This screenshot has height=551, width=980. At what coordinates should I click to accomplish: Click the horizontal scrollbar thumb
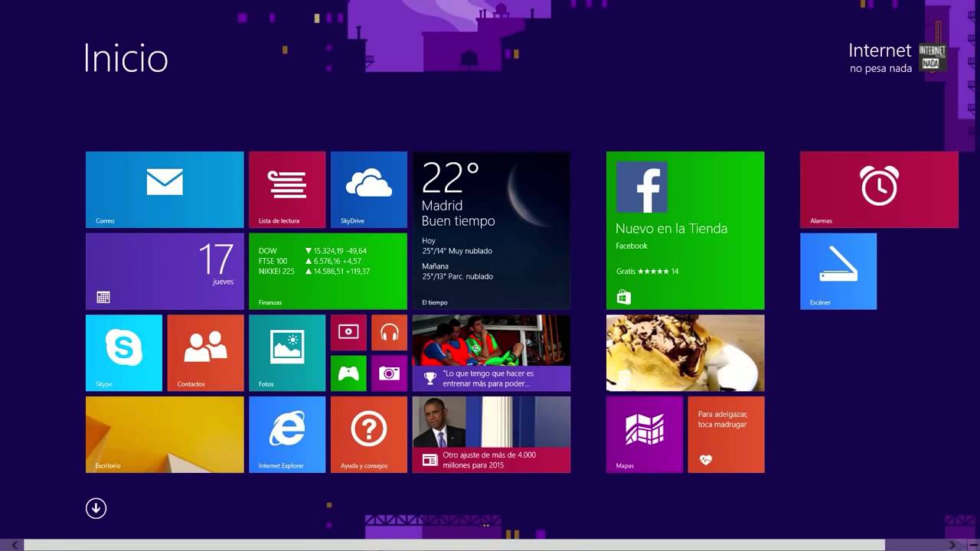455,545
